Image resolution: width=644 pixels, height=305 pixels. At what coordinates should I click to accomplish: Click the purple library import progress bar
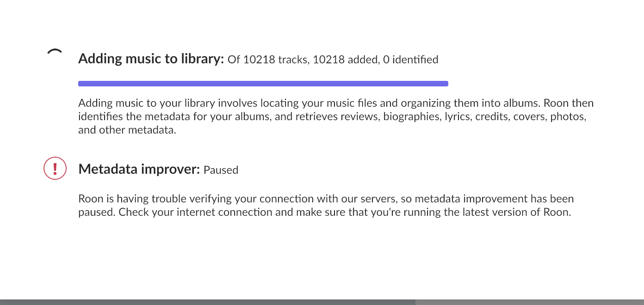263,84
